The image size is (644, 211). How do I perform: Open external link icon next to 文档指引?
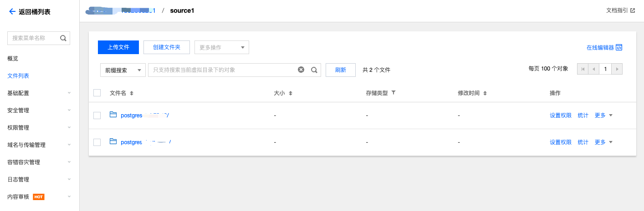click(633, 10)
